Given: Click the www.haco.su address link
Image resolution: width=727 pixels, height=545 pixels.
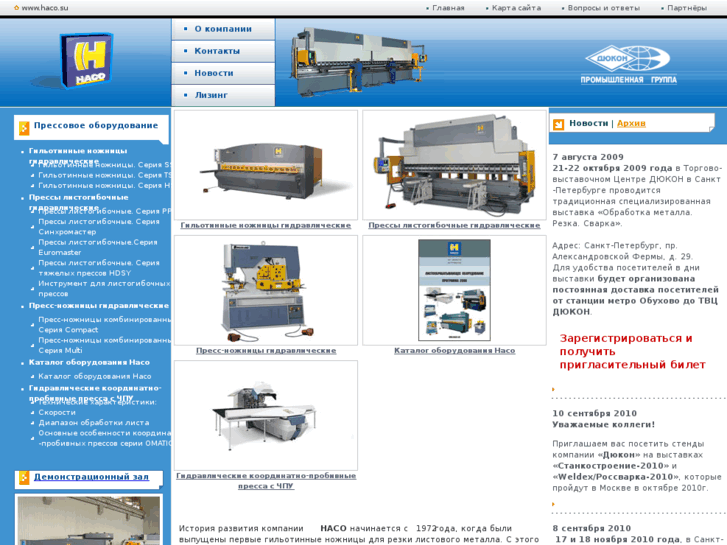Looking at the screenshot, I should click(x=45, y=8).
